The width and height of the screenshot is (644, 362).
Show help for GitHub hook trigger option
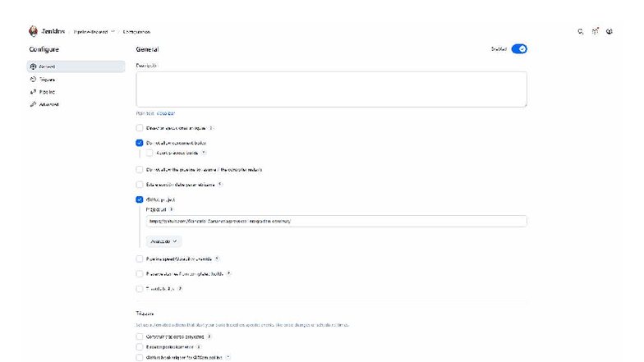[x=228, y=358]
